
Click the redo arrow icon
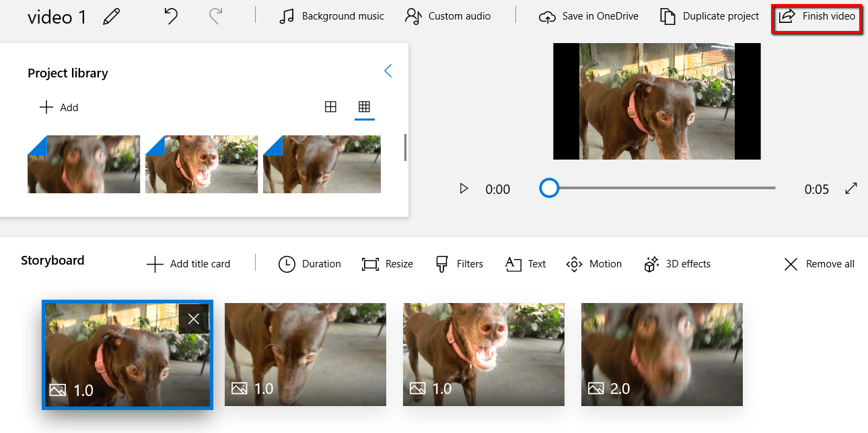pyautogui.click(x=215, y=16)
